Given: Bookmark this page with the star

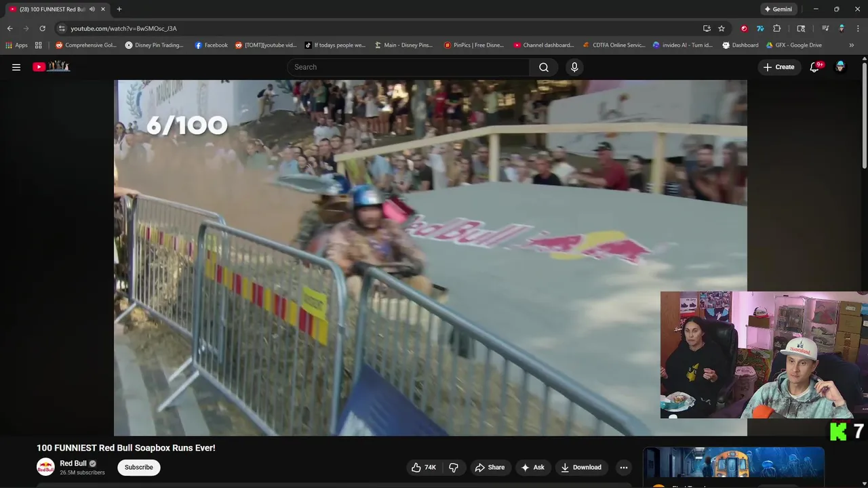Looking at the screenshot, I should [x=722, y=28].
